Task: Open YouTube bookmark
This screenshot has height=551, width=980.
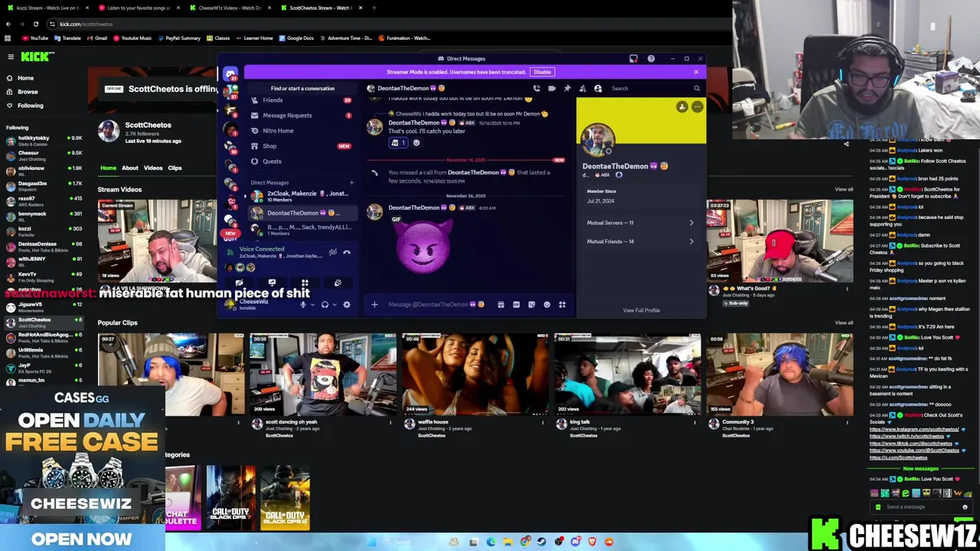Action: click(34, 38)
